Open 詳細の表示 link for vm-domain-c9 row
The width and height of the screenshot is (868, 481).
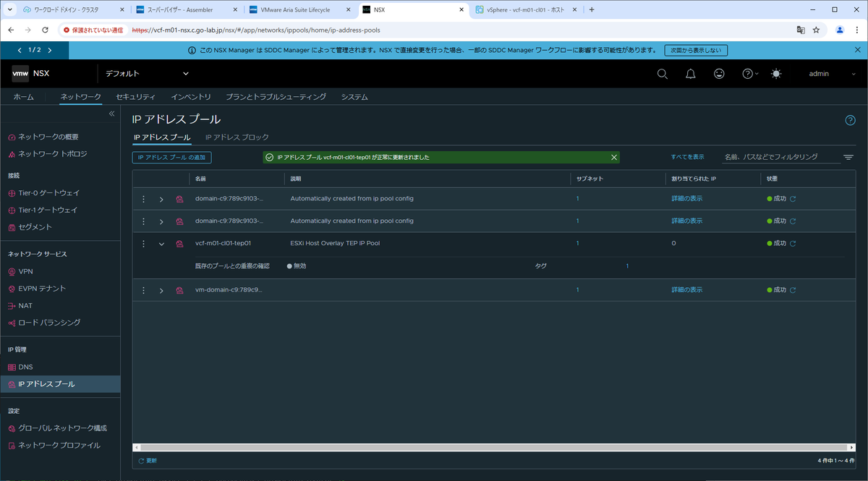[x=686, y=290]
